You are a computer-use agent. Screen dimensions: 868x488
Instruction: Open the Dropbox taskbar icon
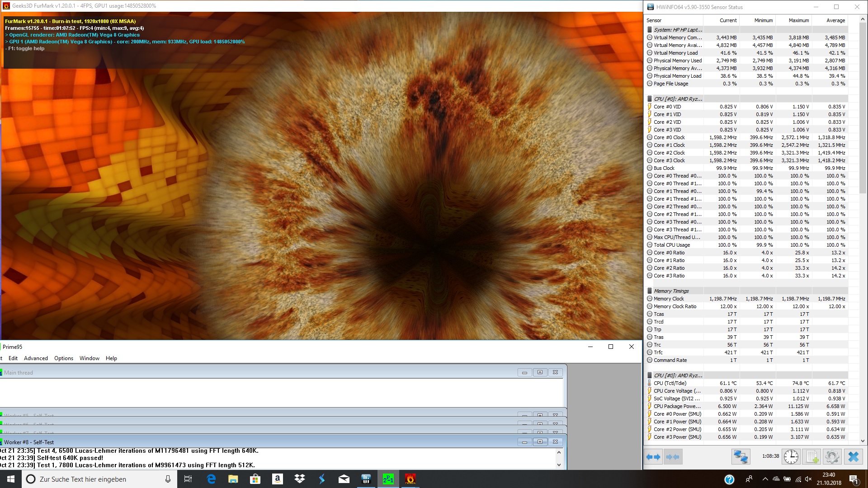pyautogui.click(x=299, y=479)
